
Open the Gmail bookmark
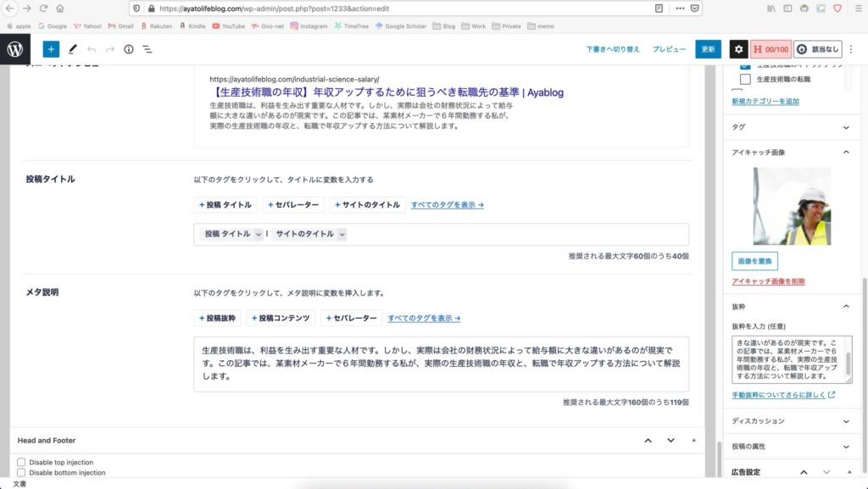pos(120,26)
